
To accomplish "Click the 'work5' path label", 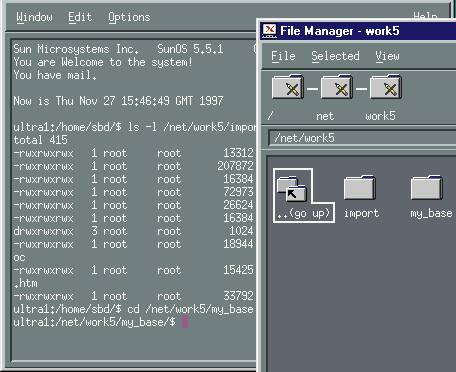I will coord(380,116).
